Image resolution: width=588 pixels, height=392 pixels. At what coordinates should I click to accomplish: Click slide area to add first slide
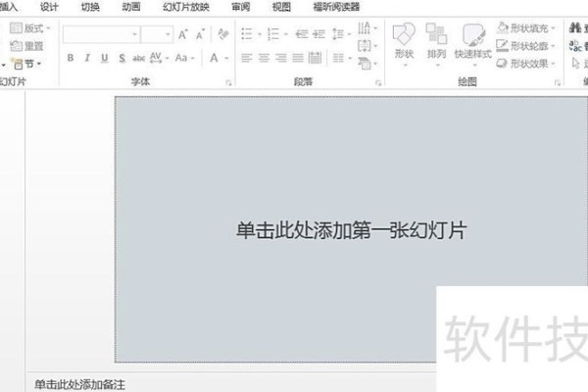(x=351, y=229)
